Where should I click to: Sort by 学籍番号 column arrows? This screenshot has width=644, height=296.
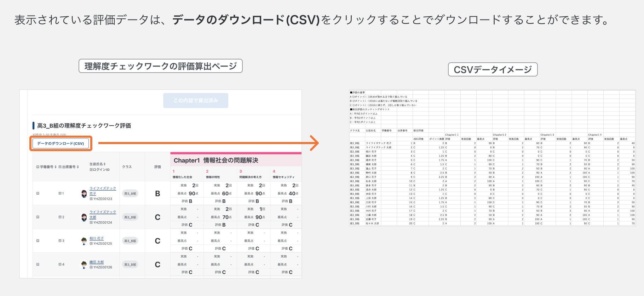point(56,167)
